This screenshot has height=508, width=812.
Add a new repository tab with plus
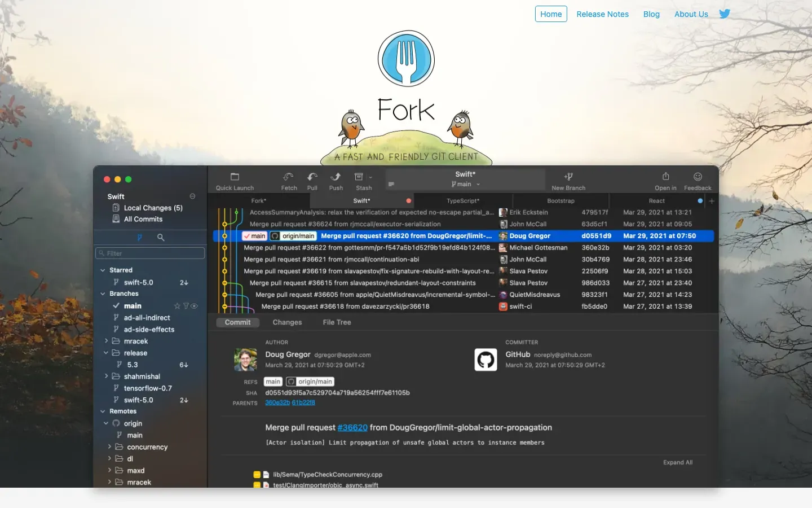[x=712, y=201]
